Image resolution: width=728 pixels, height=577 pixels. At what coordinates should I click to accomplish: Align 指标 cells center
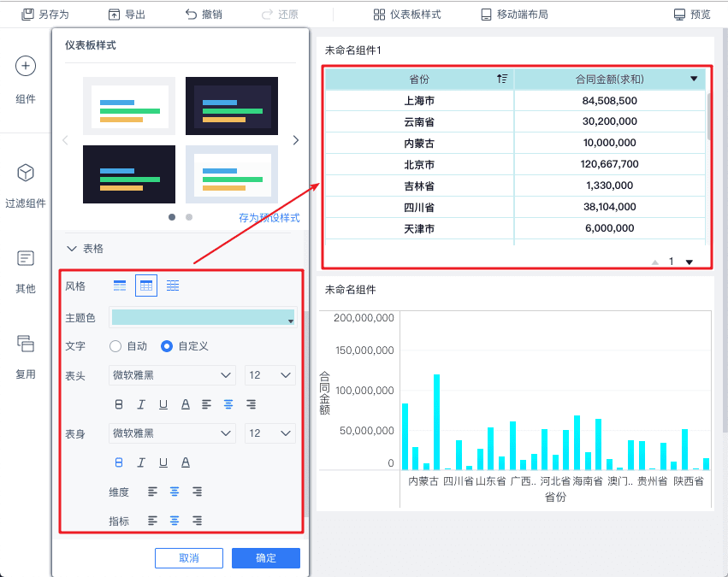coord(175,521)
